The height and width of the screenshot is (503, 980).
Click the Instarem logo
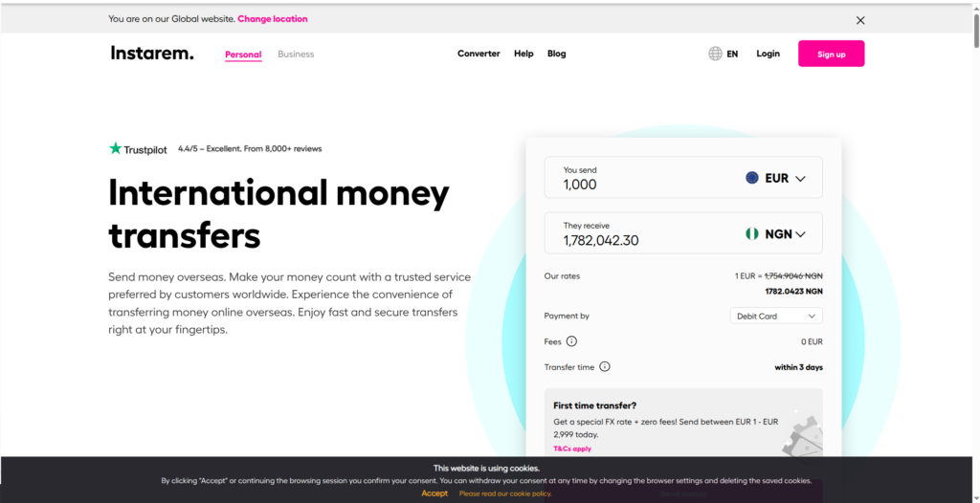pos(152,54)
